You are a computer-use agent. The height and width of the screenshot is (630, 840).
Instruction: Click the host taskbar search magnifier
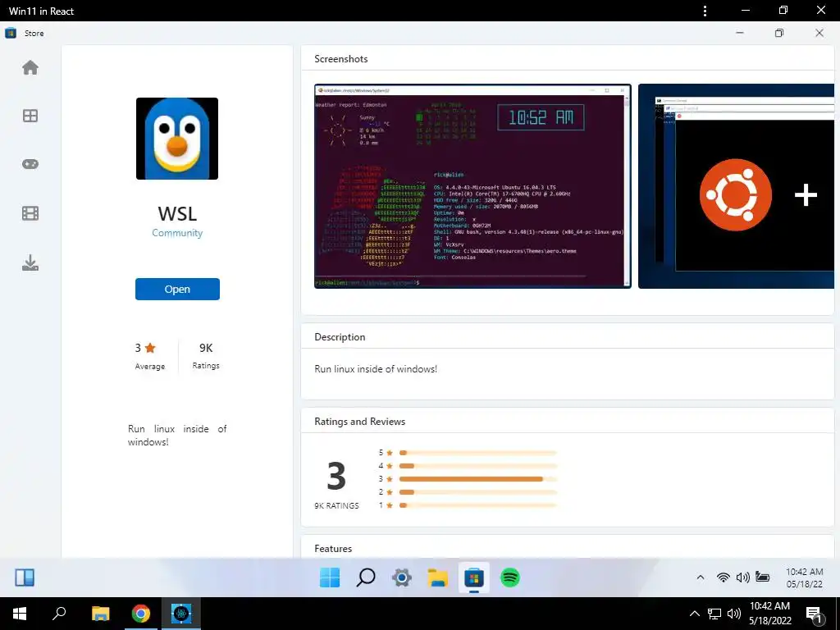point(59,614)
